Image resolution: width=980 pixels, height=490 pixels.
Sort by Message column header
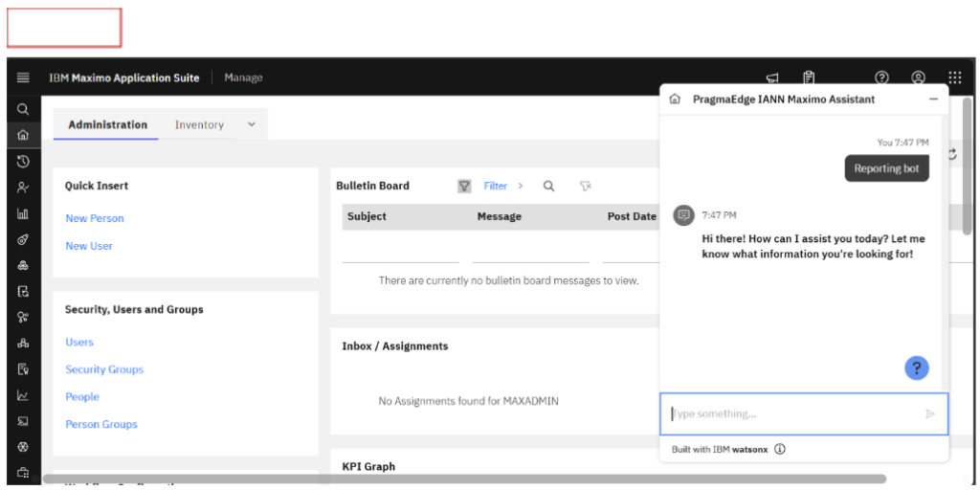coord(500,216)
